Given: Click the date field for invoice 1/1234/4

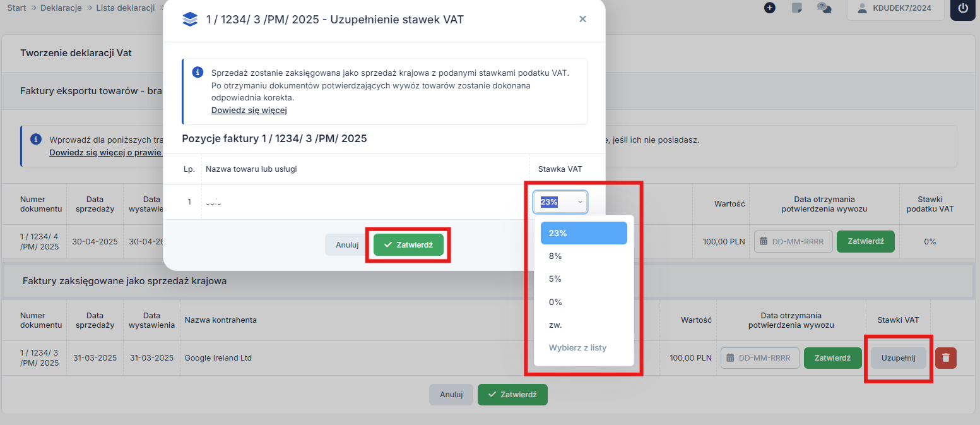Looking at the screenshot, I should 793,241.
